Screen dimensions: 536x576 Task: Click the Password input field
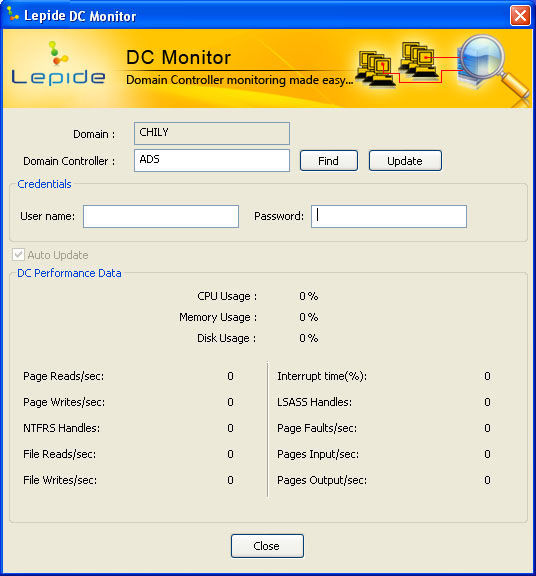[389, 216]
